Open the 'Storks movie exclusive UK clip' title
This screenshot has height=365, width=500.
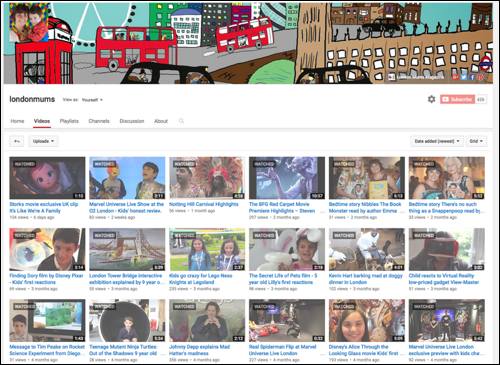click(x=44, y=207)
